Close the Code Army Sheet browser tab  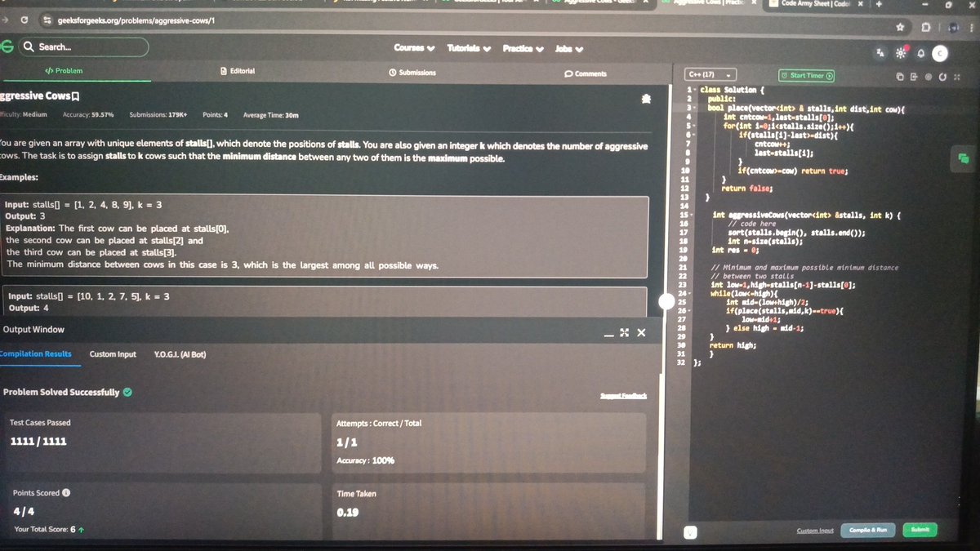[x=860, y=4]
